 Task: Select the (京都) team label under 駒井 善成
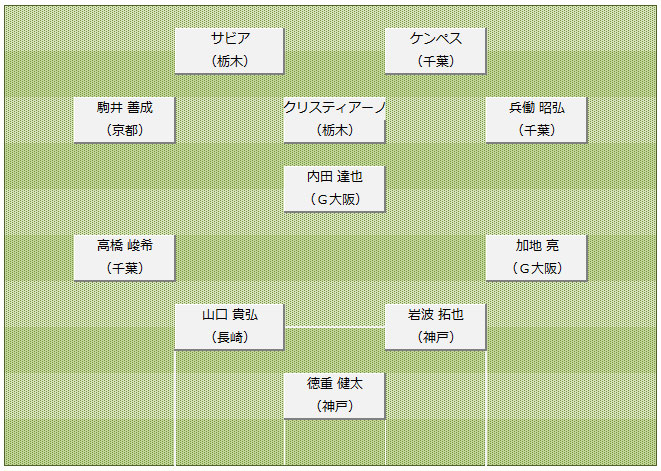click(x=125, y=130)
